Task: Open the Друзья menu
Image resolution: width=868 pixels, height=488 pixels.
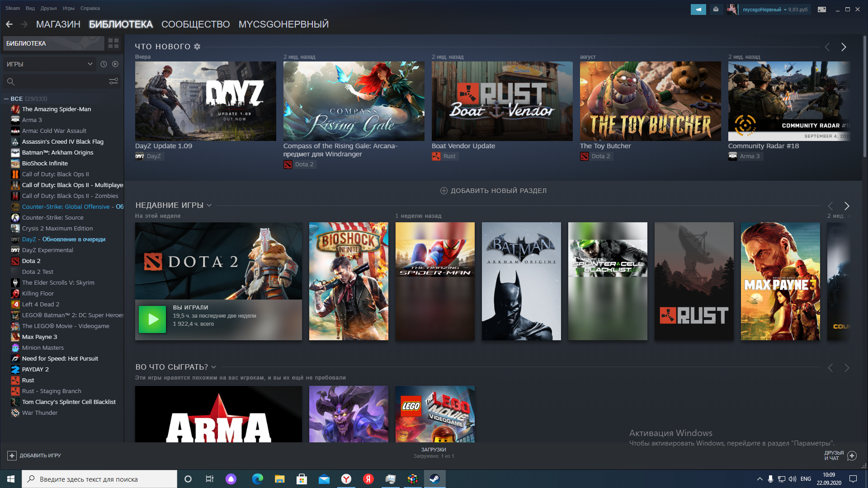Action: 48,8
